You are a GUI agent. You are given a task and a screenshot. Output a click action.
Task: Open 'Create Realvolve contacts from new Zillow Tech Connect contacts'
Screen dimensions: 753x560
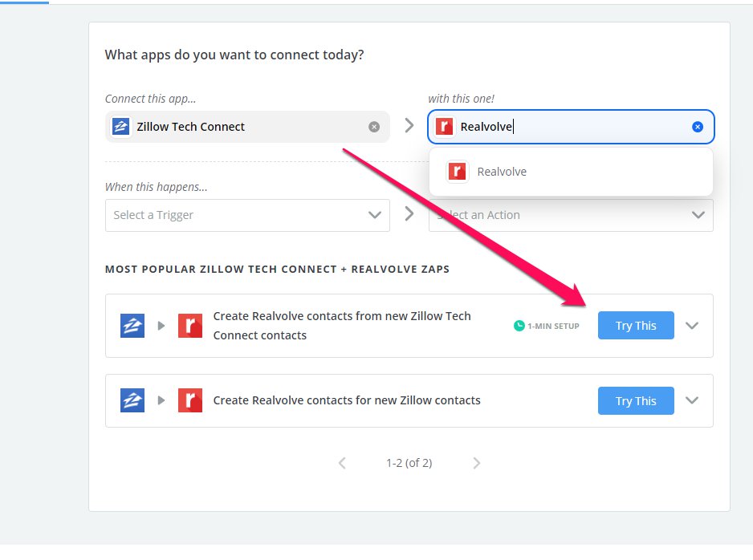[x=342, y=326]
